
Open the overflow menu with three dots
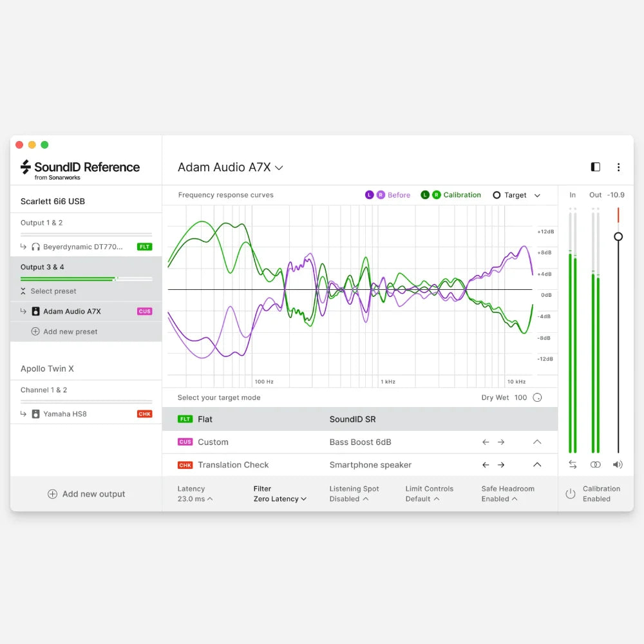click(x=619, y=167)
